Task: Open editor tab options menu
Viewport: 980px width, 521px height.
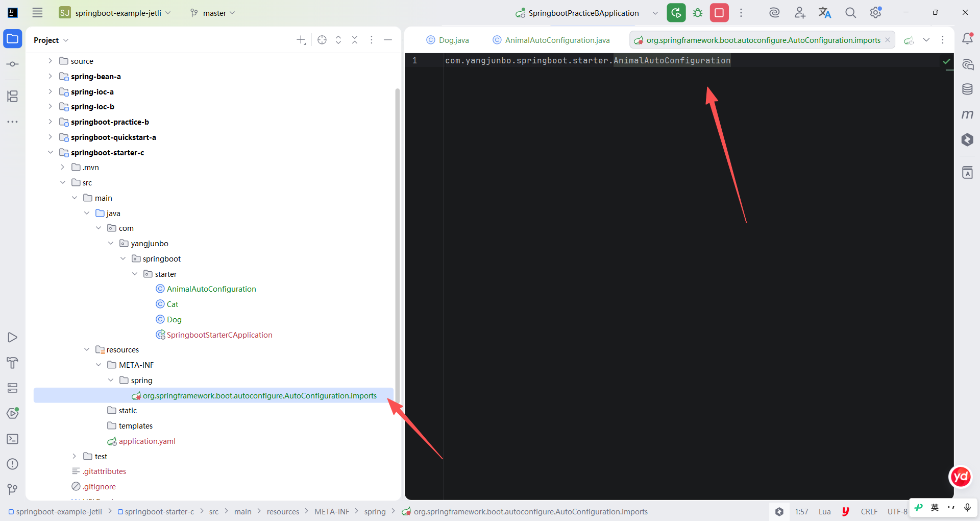Action: pos(943,40)
